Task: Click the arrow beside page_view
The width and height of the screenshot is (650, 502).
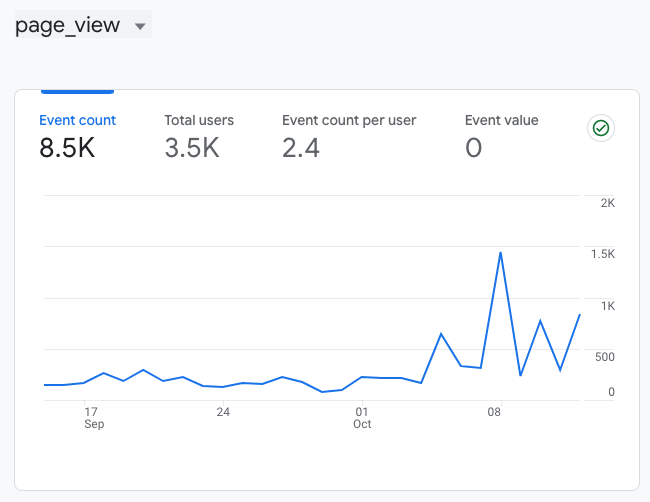Action: (139, 26)
